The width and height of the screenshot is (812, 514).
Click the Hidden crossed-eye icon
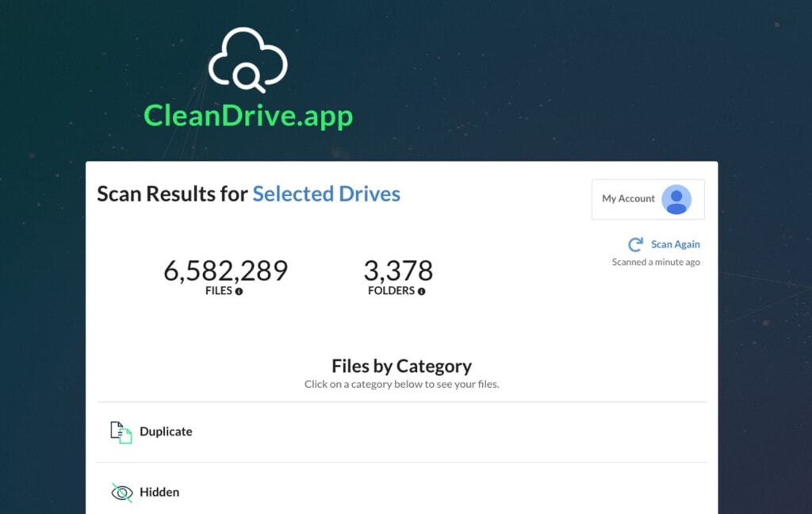(122, 493)
